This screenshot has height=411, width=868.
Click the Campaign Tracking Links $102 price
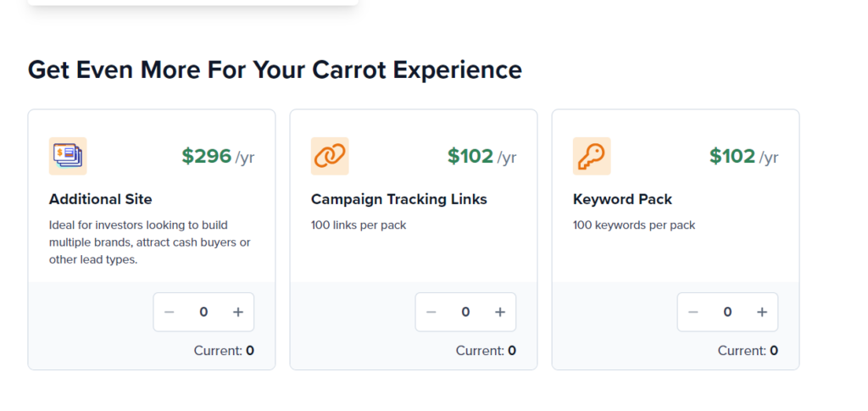pyautogui.click(x=481, y=157)
